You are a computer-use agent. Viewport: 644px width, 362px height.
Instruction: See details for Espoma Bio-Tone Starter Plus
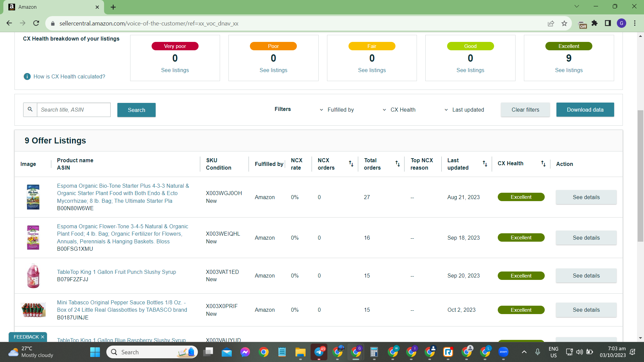(586, 197)
